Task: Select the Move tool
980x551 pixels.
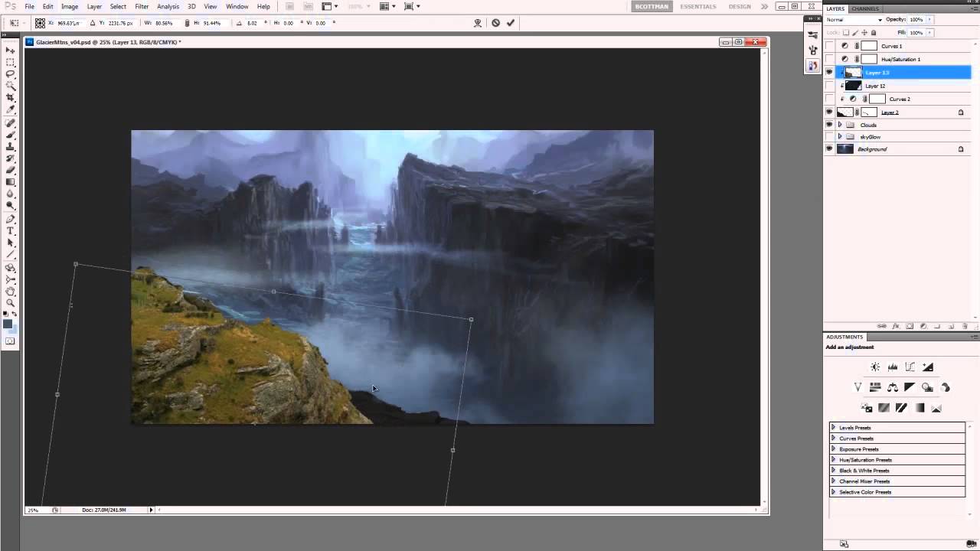Action: [11, 50]
